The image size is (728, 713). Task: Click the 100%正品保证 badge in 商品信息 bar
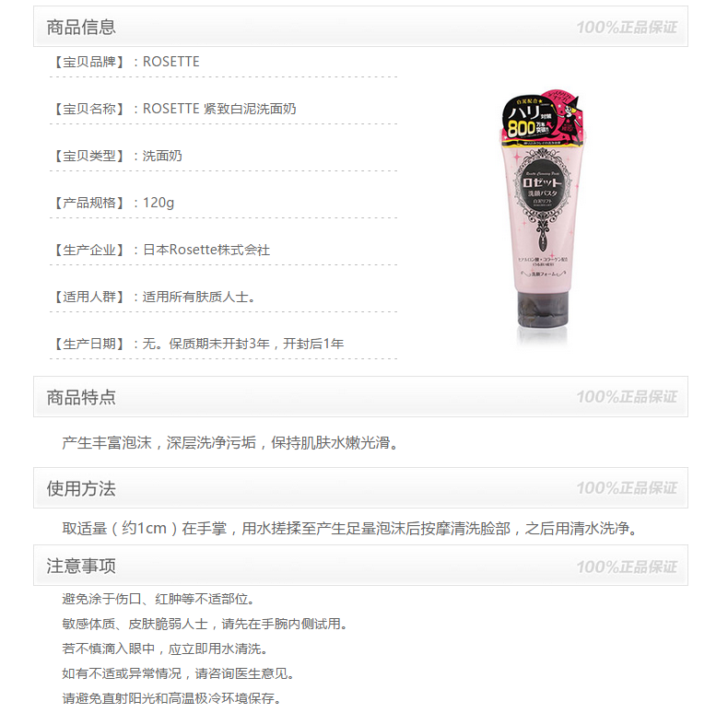tap(627, 28)
